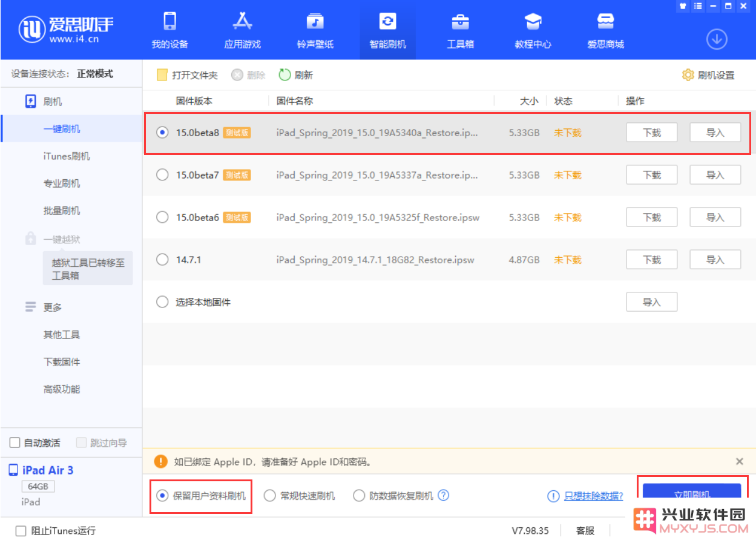The image size is (756, 543).
Task: Click 下载 for 15.0beta8 firmware
Action: click(651, 133)
